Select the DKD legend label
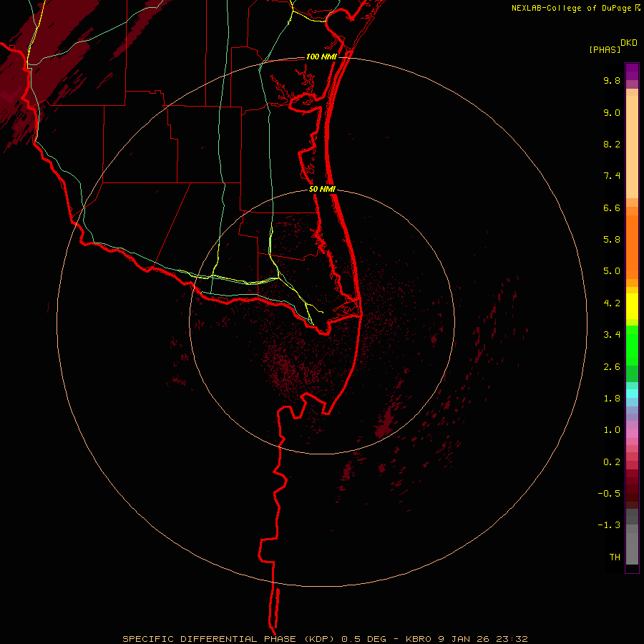Screen dimensions: 644x644 629,43
